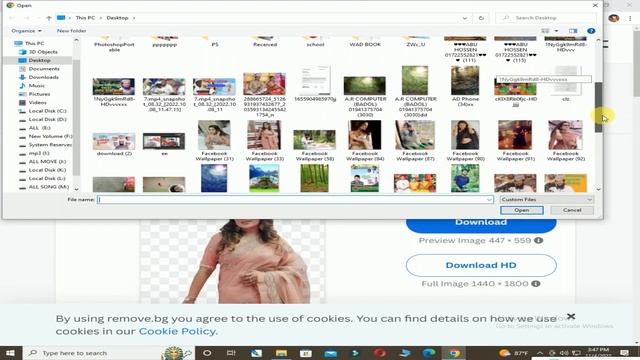Open mp3 (I:) drive in the tree

(x=39, y=153)
